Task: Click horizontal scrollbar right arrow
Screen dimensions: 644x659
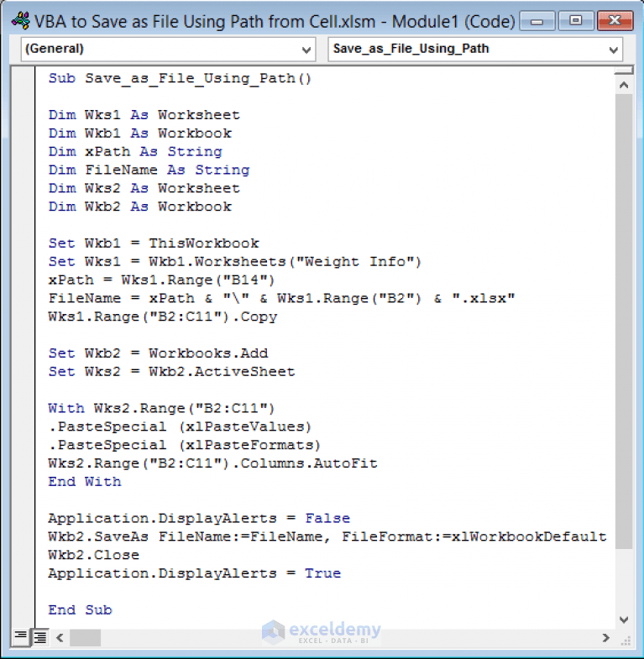Action: [605, 638]
